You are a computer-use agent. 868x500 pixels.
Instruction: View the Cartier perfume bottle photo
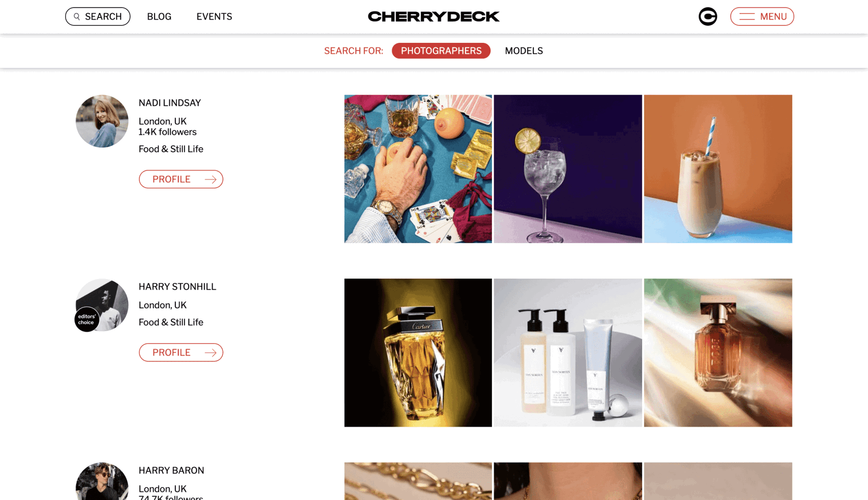418,353
